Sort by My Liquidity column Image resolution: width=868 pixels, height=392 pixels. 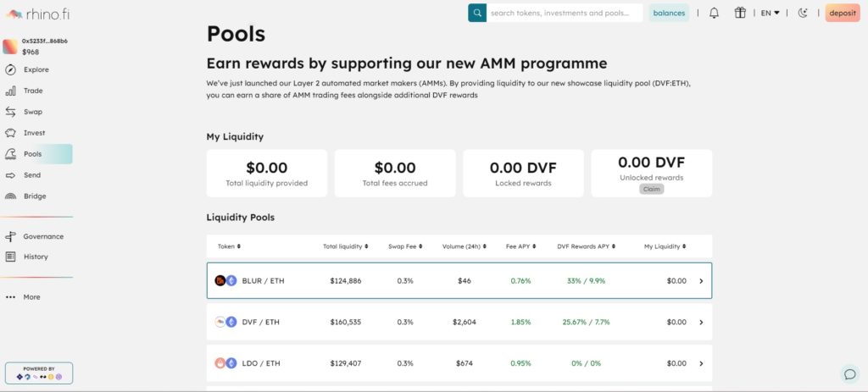click(x=665, y=246)
